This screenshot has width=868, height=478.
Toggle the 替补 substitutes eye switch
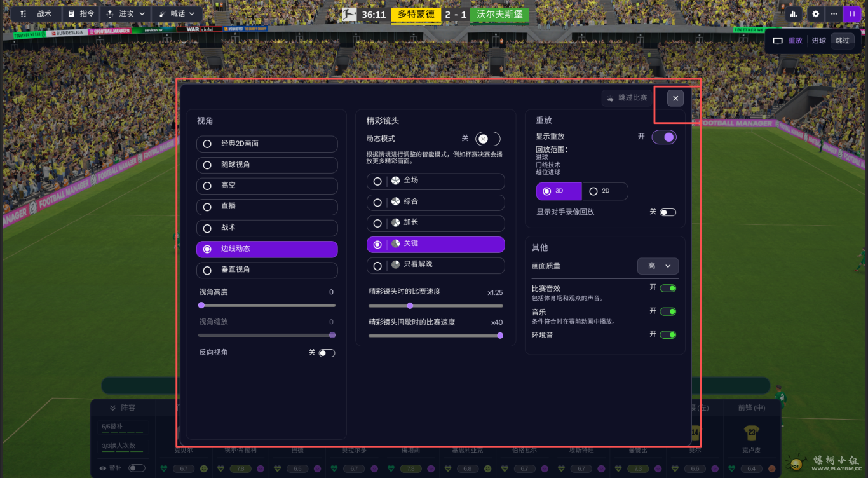click(x=137, y=468)
